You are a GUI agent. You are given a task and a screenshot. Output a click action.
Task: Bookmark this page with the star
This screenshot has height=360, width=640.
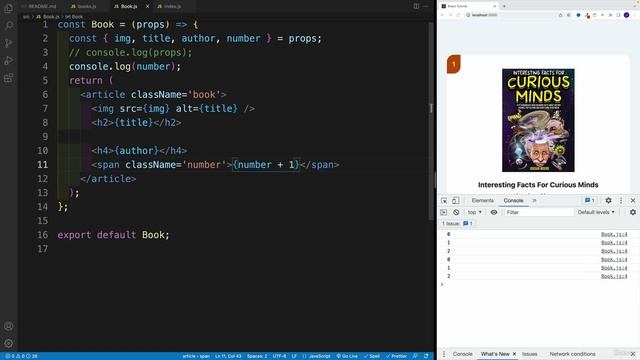point(568,15)
